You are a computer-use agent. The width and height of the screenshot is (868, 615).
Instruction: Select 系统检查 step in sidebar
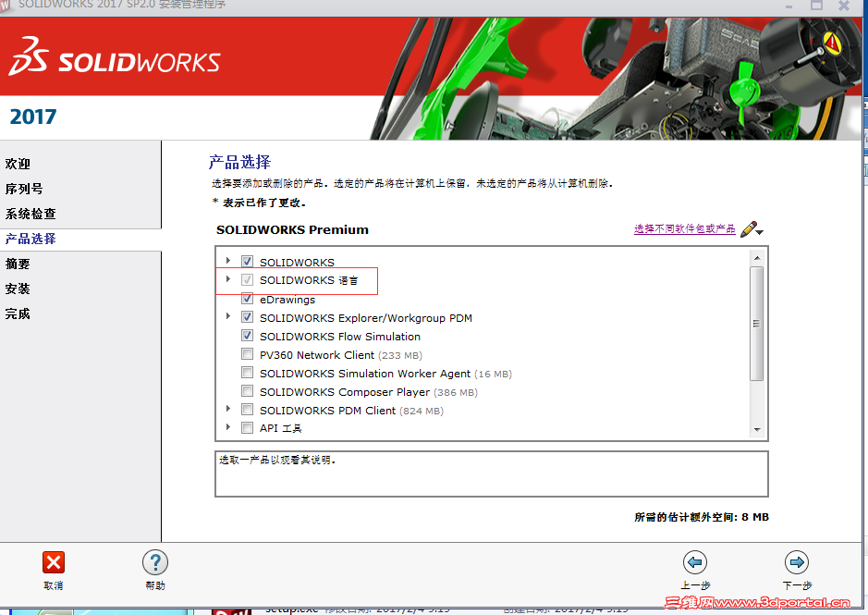[x=31, y=214]
